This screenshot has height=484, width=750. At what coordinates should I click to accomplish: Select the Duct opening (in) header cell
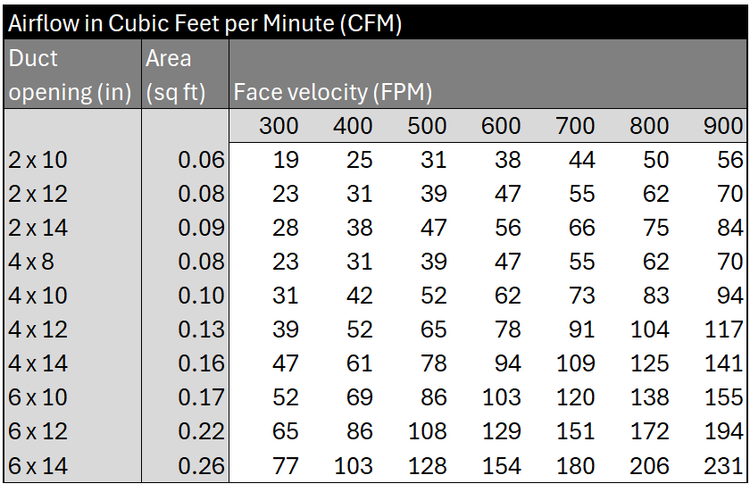click(70, 75)
